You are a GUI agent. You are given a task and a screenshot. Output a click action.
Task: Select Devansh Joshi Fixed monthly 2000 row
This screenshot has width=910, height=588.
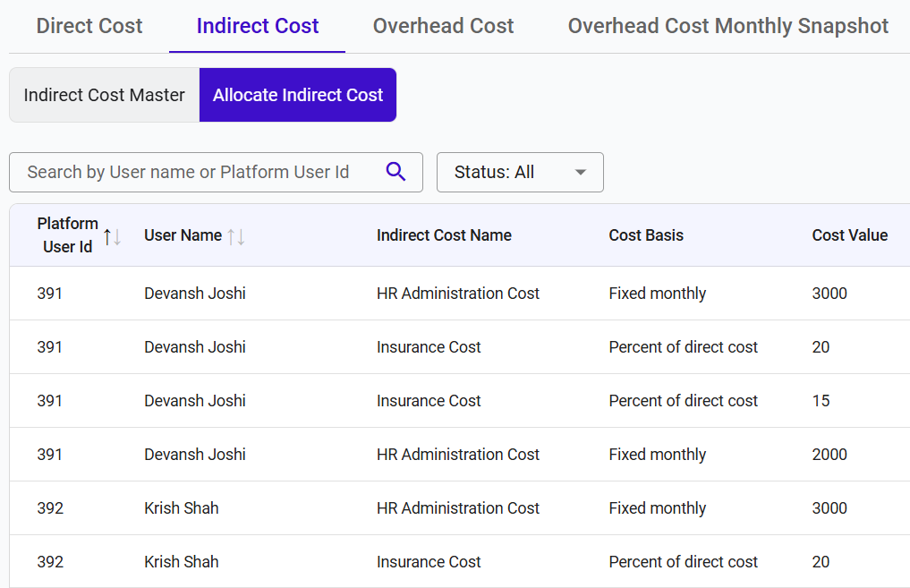pos(460,455)
